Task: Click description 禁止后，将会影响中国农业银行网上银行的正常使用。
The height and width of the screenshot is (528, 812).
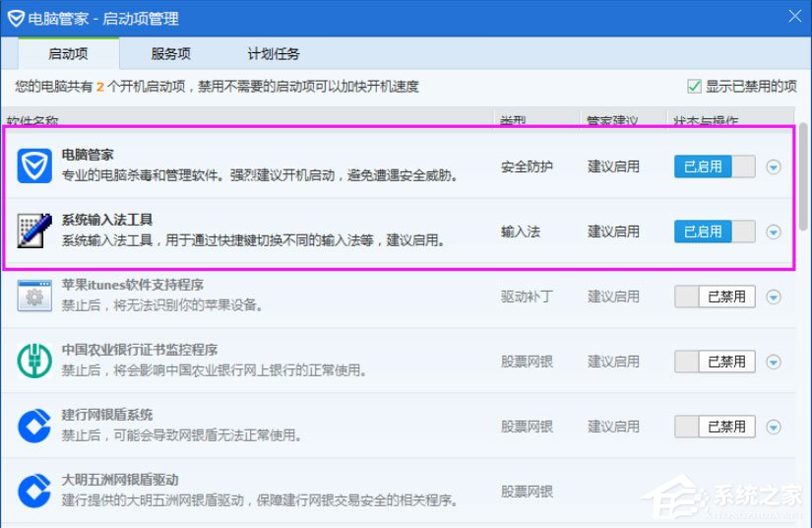Action: tap(215, 370)
